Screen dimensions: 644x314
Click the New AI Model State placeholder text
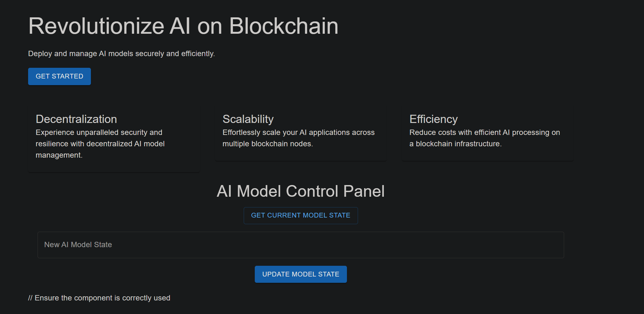(78, 245)
